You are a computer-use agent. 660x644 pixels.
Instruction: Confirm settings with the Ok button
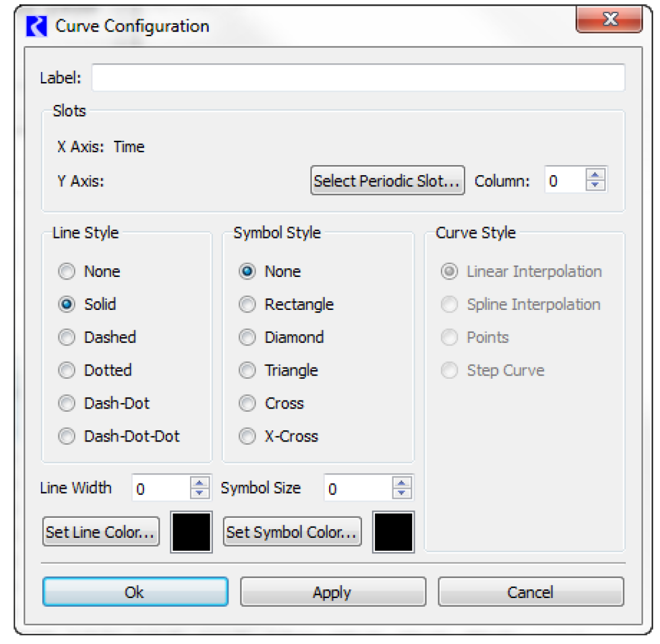coord(135,592)
